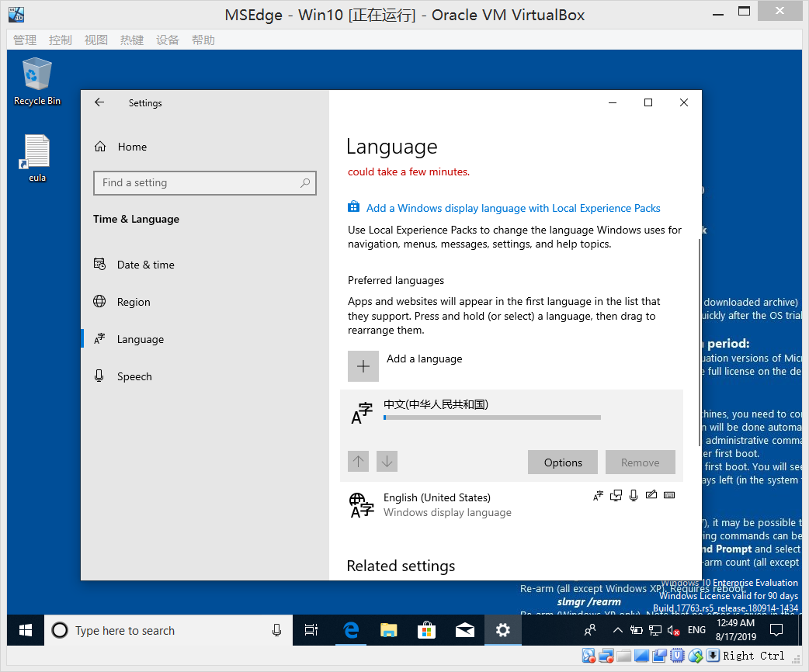The image size is (809, 672).
Task: Click the keyboard icon on English row
Action: pyautogui.click(x=669, y=495)
